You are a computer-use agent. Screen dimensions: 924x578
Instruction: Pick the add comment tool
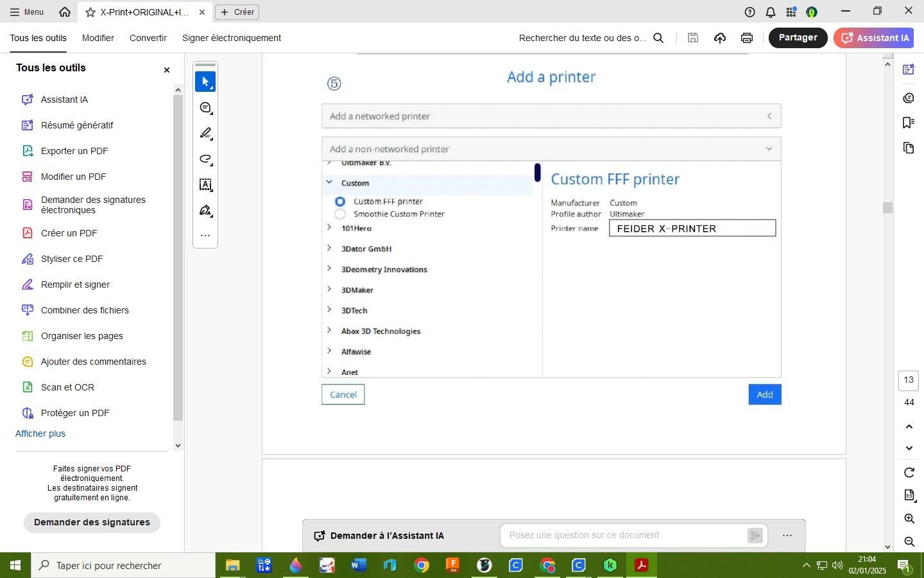(205, 108)
